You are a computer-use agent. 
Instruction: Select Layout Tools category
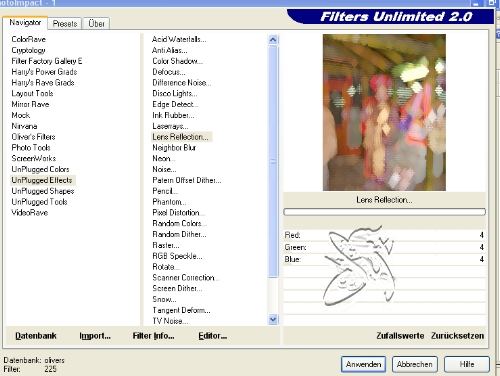point(32,94)
